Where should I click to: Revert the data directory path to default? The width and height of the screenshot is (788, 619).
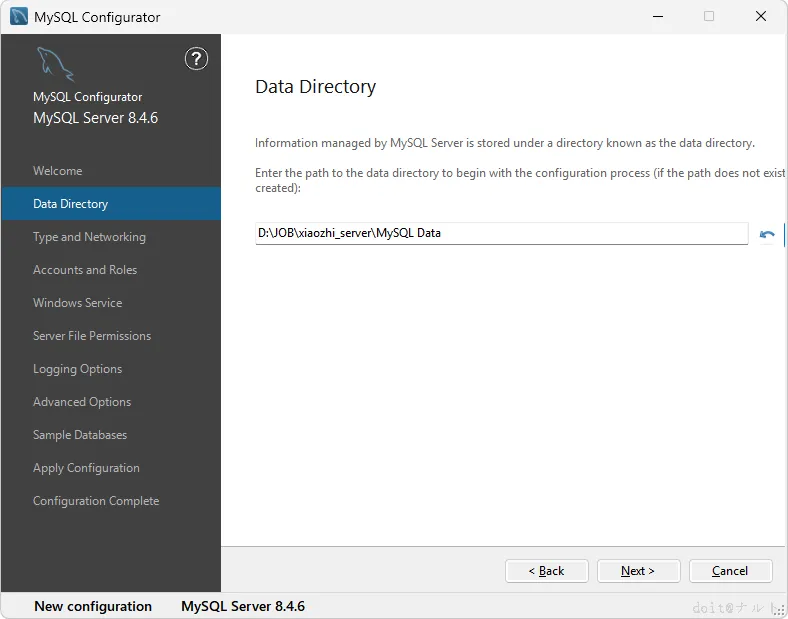[767, 235]
